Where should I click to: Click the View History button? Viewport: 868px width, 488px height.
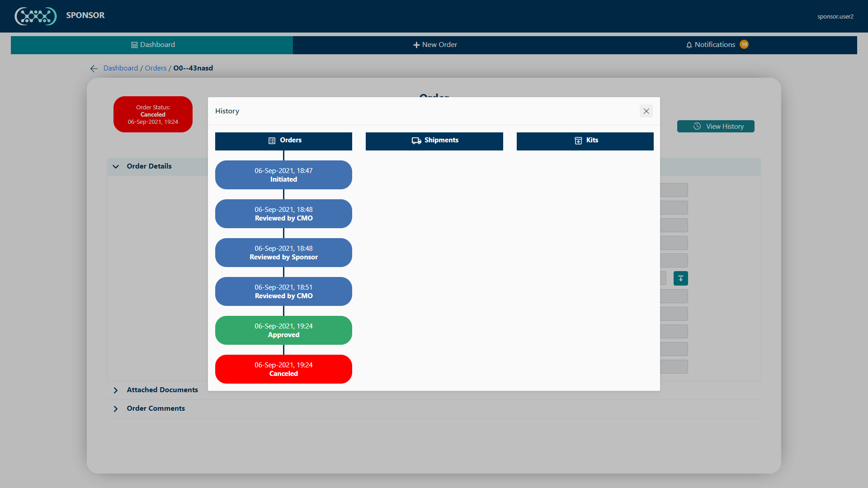click(716, 127)
